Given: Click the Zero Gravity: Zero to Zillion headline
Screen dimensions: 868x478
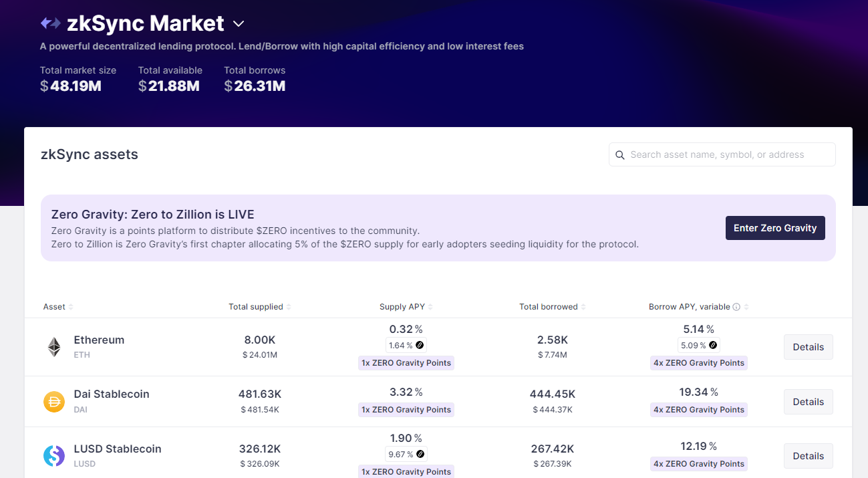Looking at the screenshot, I should pos(153,215).
